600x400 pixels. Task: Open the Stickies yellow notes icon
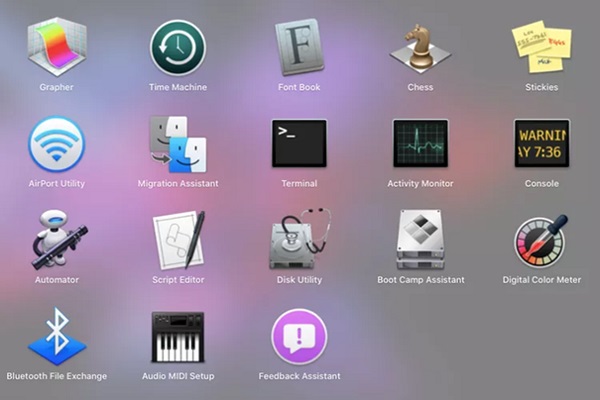(x=541, y=45)
